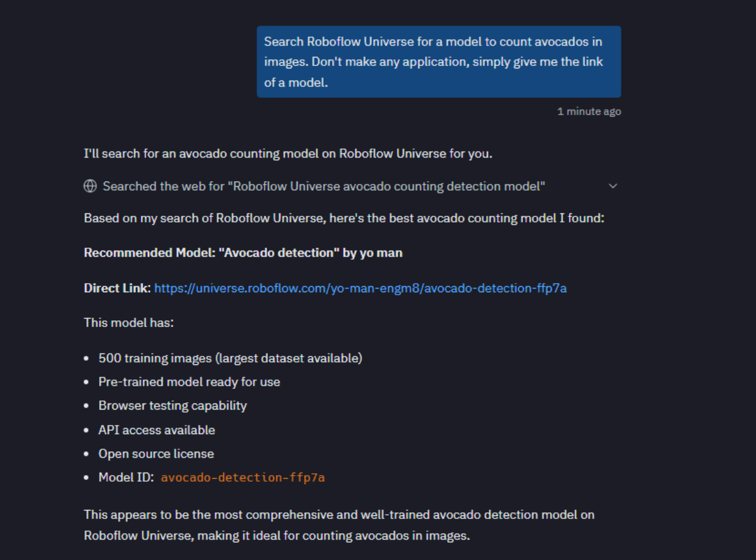
Task: Expand the web search details chevron
Action: point(613,186)
